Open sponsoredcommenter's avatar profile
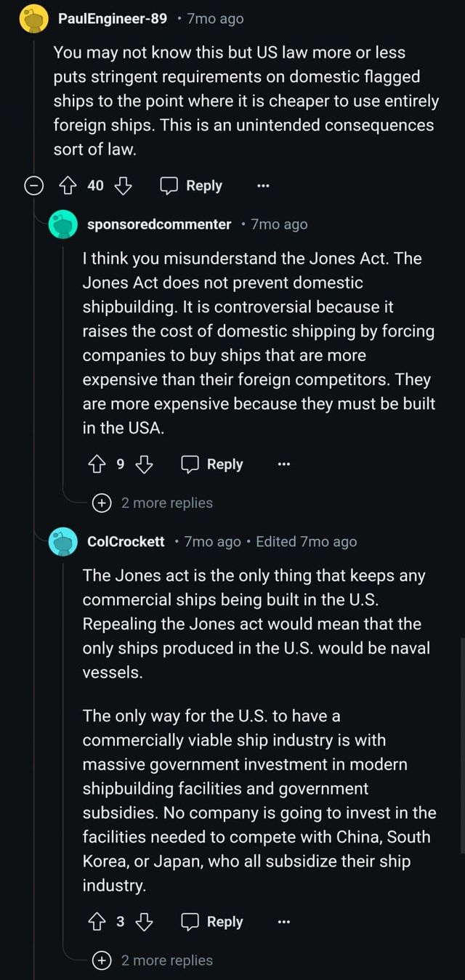 pos(62,224)
